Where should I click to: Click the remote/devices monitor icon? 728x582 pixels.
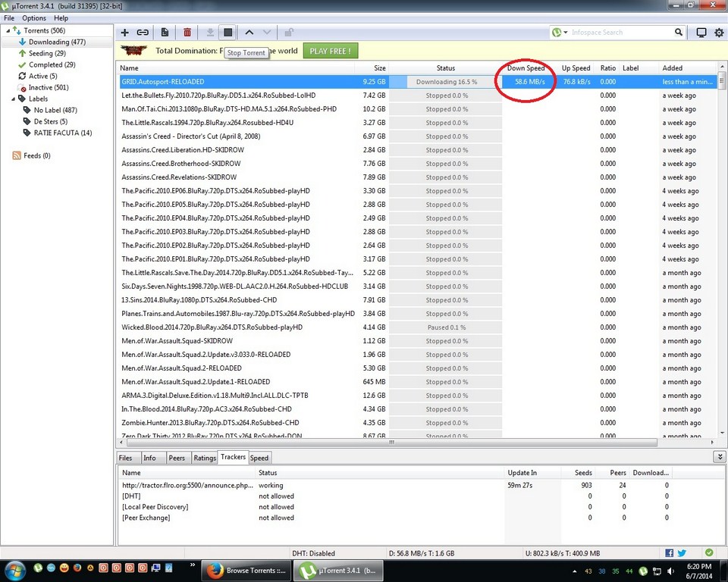[x=701, y=33]
